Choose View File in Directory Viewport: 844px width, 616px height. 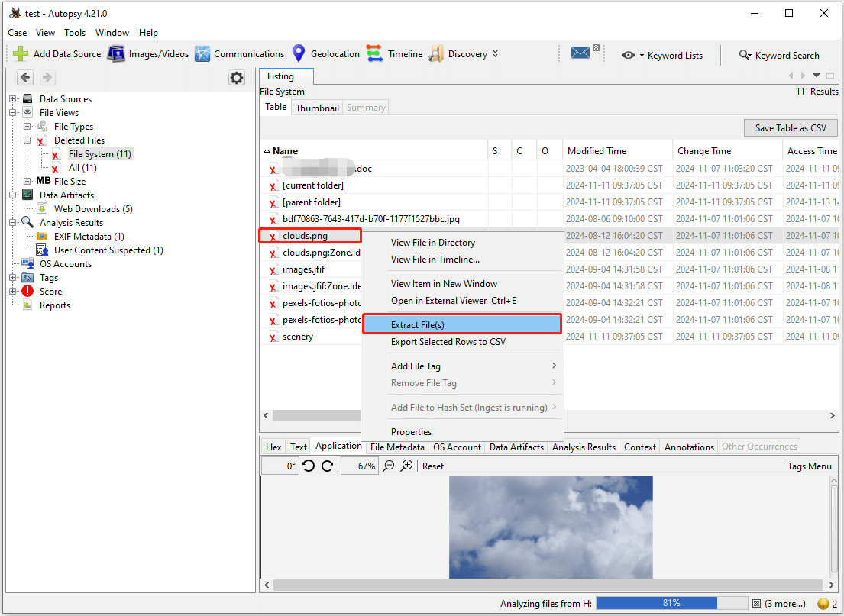click(x=462, y=242)
